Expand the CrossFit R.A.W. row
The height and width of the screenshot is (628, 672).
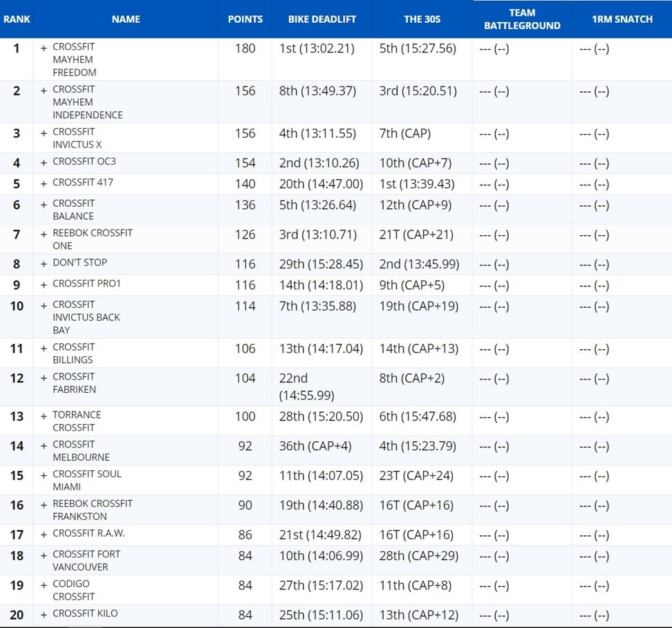[x=44, y=535]
